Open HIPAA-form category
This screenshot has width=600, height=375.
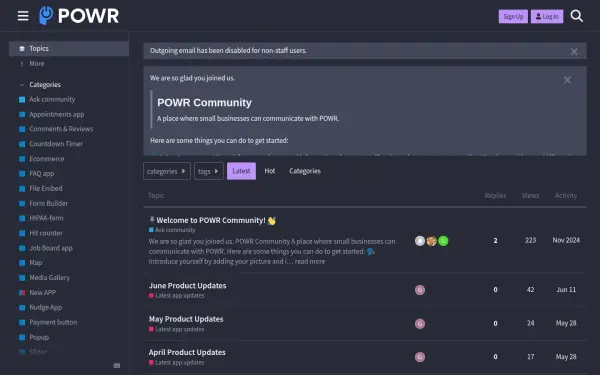(x=46, y=218)
